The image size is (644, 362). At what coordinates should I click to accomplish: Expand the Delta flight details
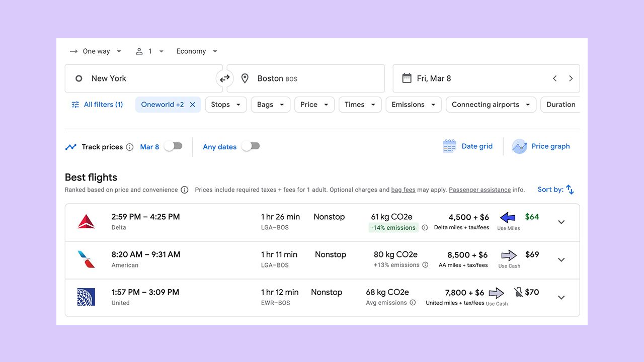point(561,222)
